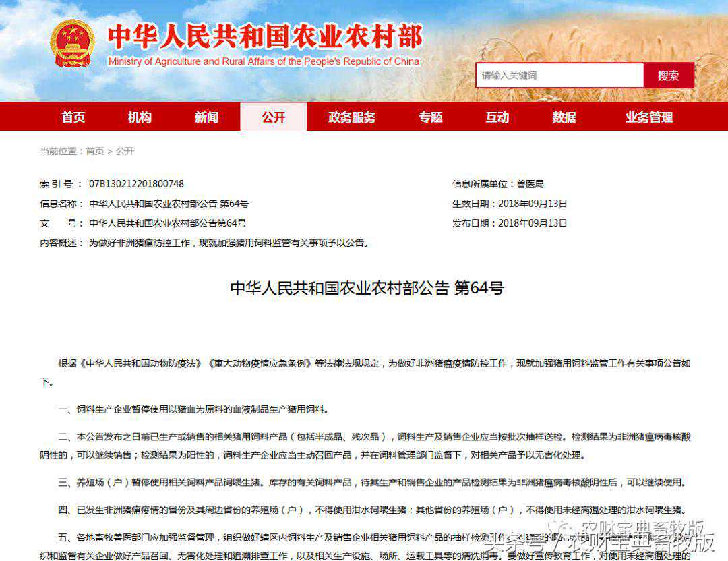Select the highlighted 公开 navigation tab
728x561 pixels.
tap(273, 117)
